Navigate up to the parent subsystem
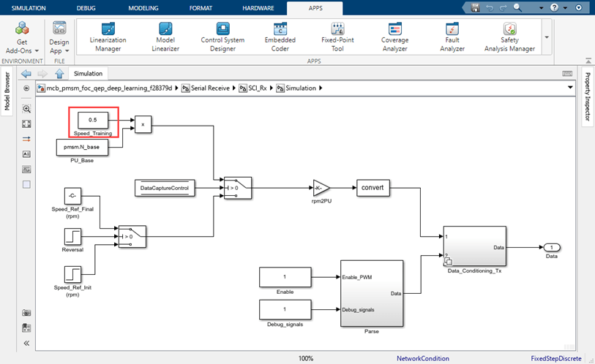 click(x=60, y=74)
